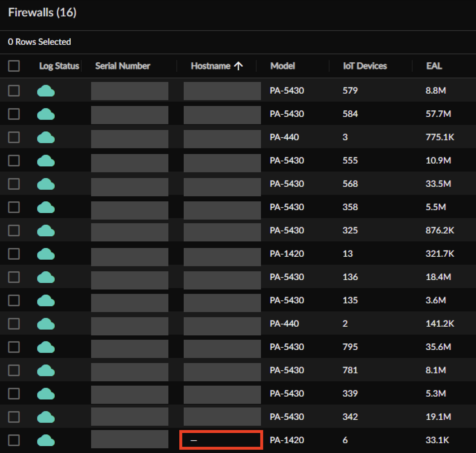Click the Log Status column header
The width and height of the screenshot is (476, 453).
tap(59, 66)
